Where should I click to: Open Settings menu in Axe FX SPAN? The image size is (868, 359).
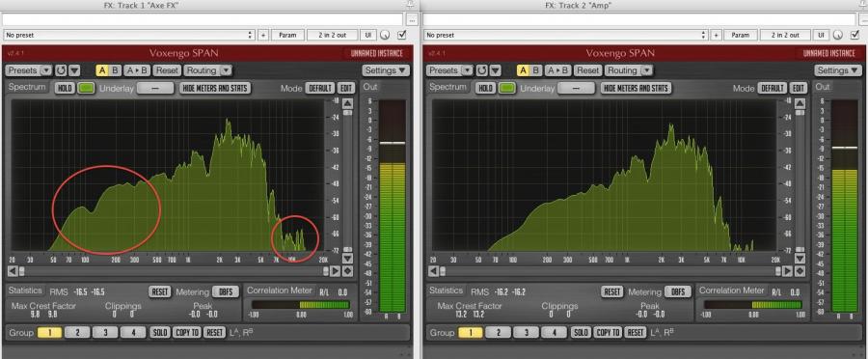tap(386, 70)
